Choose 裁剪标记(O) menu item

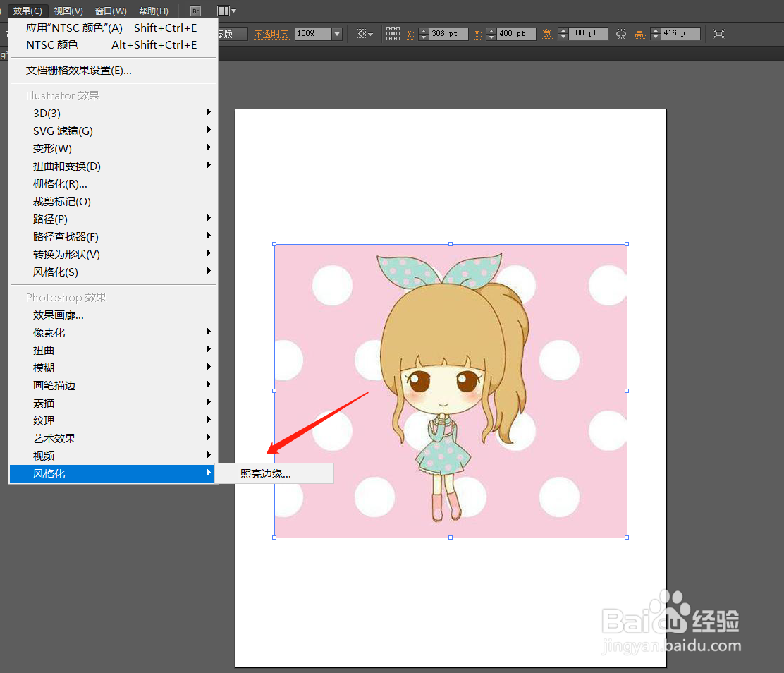tap(113, 202)
